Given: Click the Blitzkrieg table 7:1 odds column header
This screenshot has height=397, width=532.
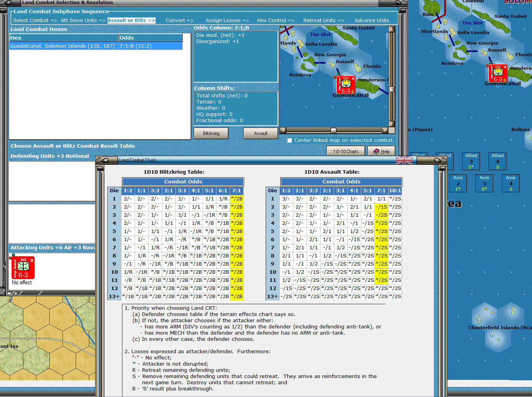Looking at the screenshot, I should (237, 191).
